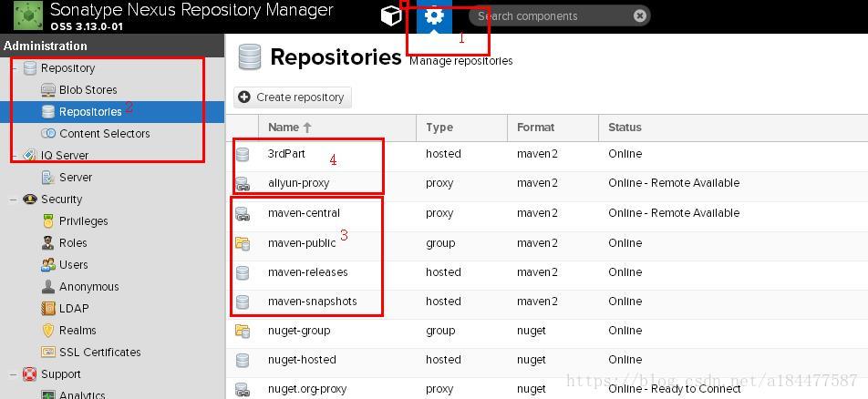Image resolution: width=868 pixels, height=399 pixels.
Task: Collapse the Security tree node
Action: click(x=14, y=199)
